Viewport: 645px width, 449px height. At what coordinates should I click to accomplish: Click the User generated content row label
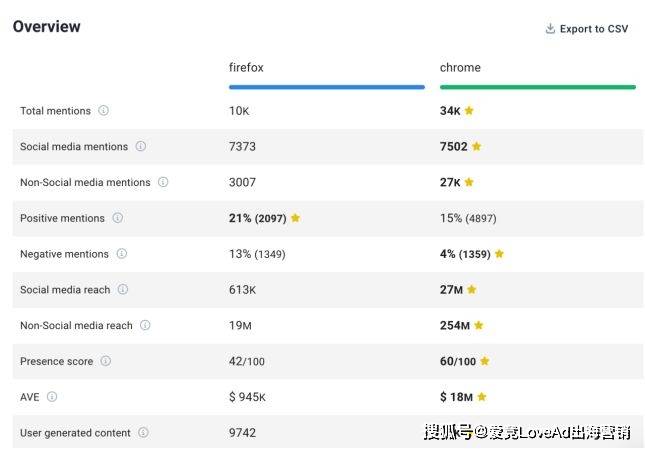click(75, 433)
